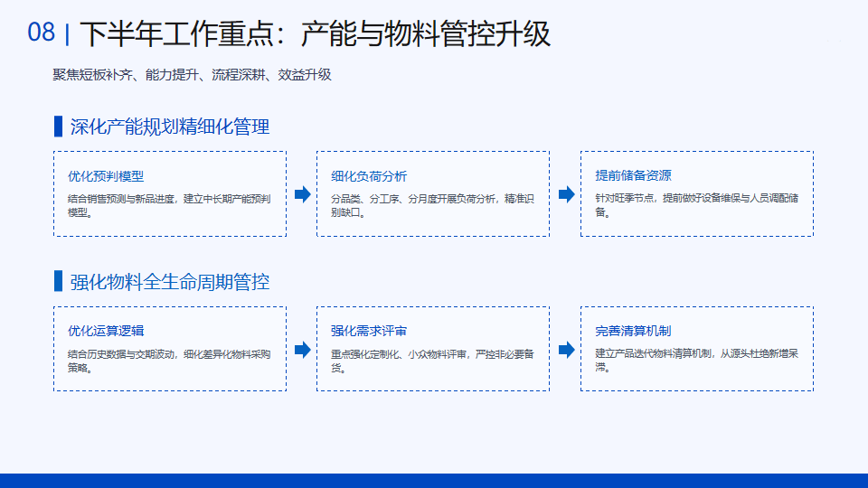Screen dimensions: 868x488
Task: Select subtitle 聚焦短板补齐、能力提升、流程深耕、效益升级
Action: pyautogui.click(x=192, y=75)
